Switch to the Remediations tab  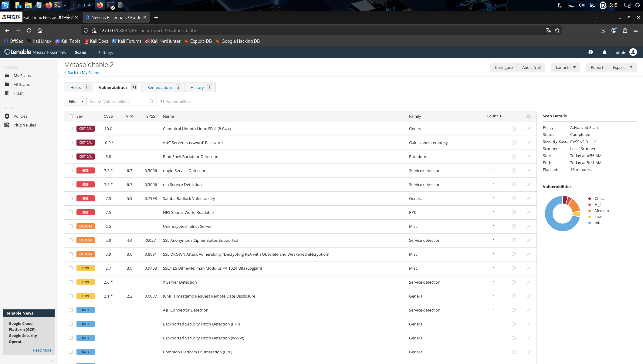tap(160, 87)
